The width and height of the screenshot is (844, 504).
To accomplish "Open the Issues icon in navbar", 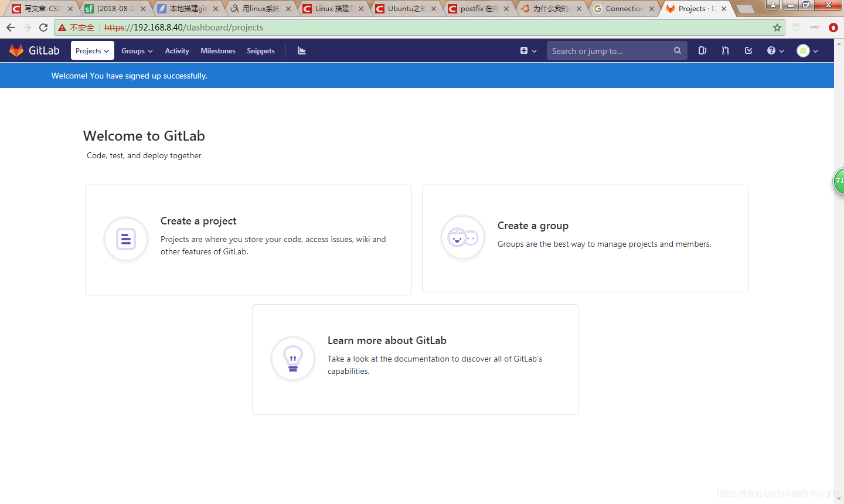I will coord(702,51).
